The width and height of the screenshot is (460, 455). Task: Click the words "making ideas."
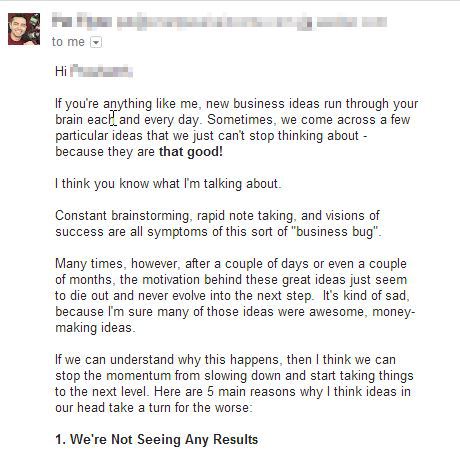click(x=95, y=328)
